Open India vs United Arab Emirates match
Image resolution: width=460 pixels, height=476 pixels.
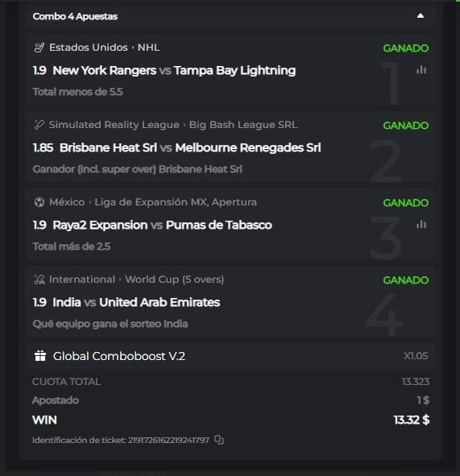tap(136, 302)
